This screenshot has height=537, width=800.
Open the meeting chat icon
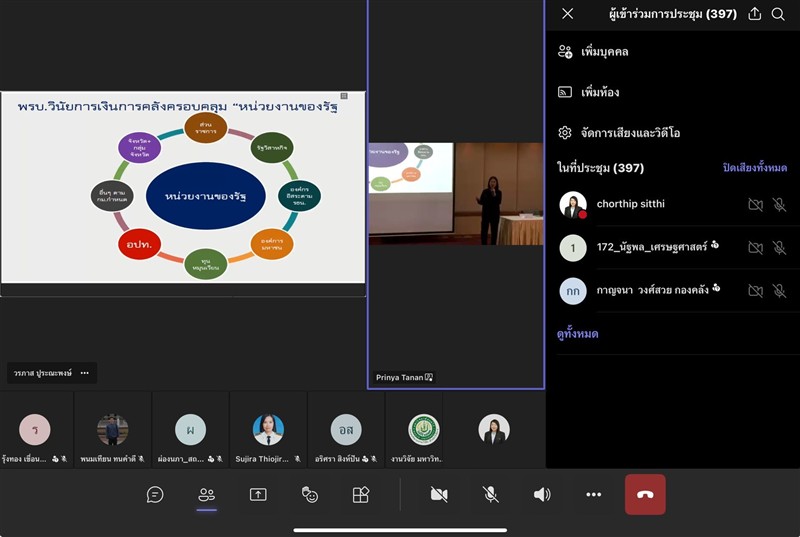pos(155,494)
